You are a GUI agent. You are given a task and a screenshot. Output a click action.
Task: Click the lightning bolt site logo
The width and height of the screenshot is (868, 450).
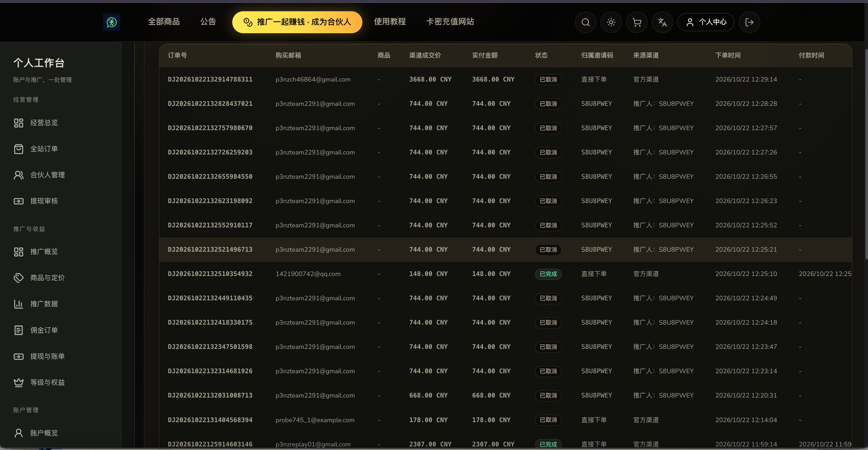[111, 22]
